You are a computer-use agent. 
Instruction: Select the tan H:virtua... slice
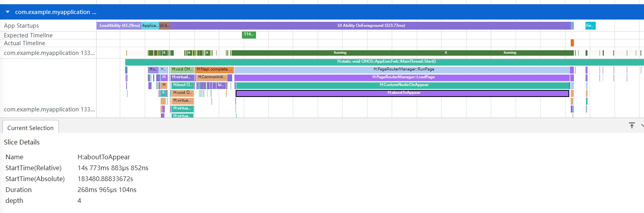point(182,101)
